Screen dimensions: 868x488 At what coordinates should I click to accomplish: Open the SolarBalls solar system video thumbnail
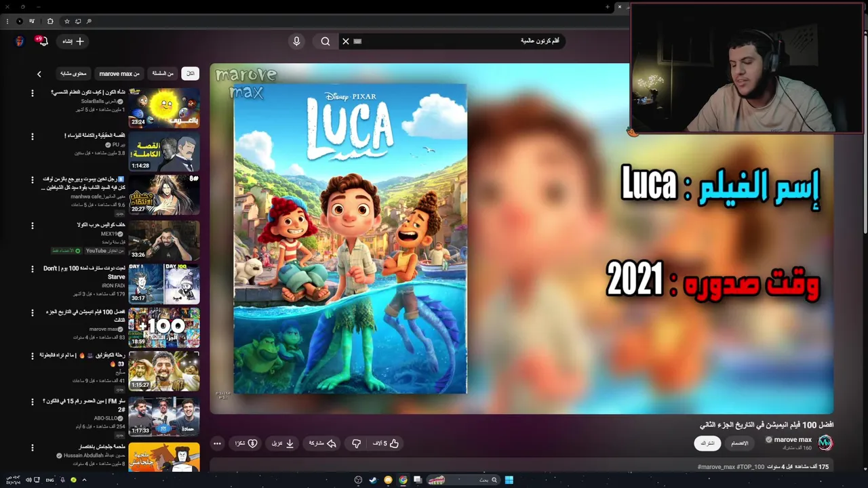164,108
